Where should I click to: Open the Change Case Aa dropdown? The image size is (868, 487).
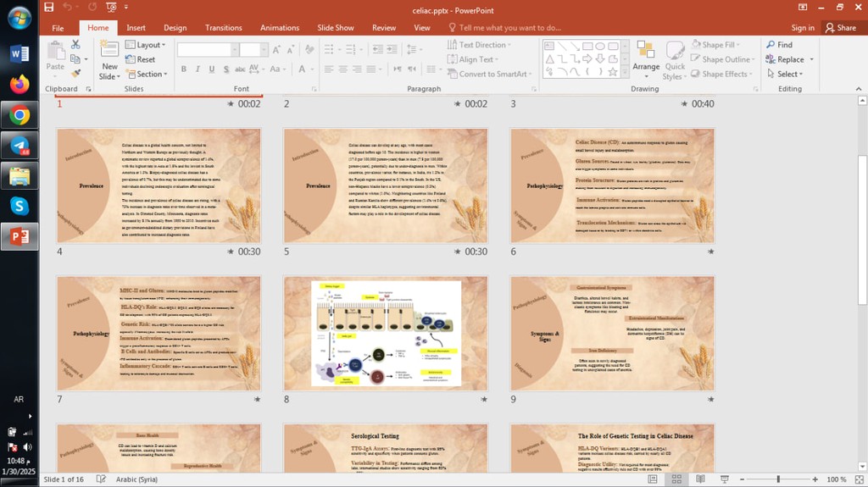(x=277, y=69)
